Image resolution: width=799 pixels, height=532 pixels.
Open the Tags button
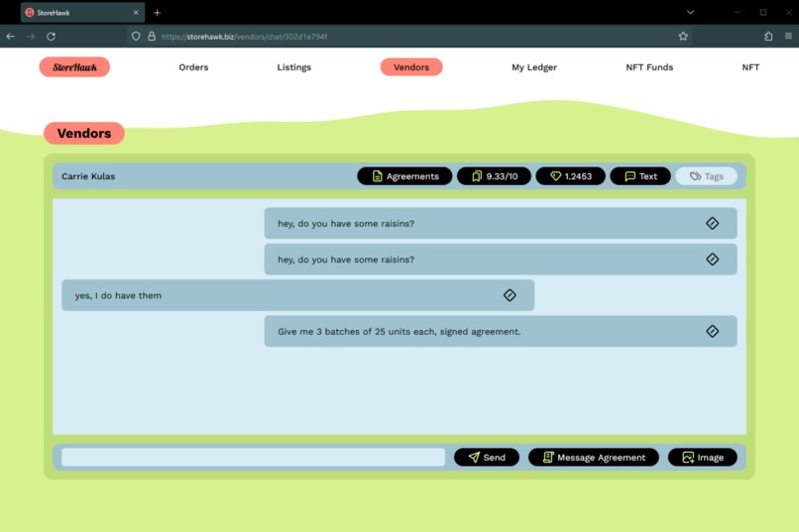coord(706,176)
